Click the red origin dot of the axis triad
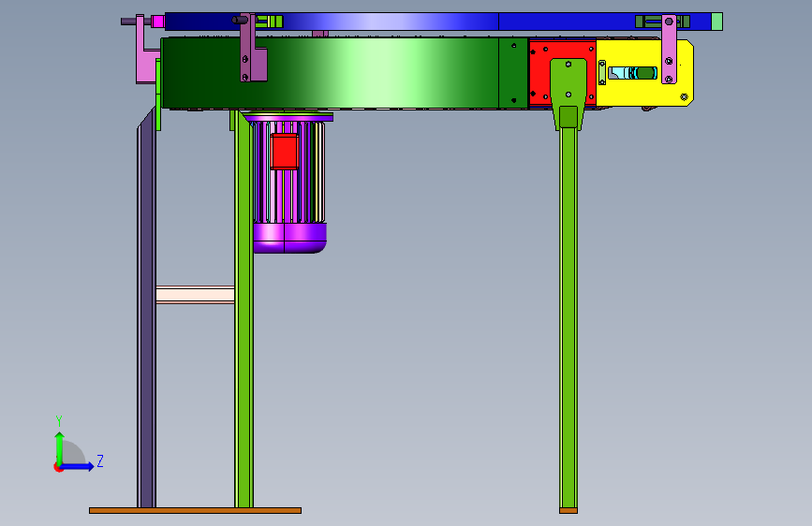The width and height of the screenshot is (812, 526). (58, 467)
